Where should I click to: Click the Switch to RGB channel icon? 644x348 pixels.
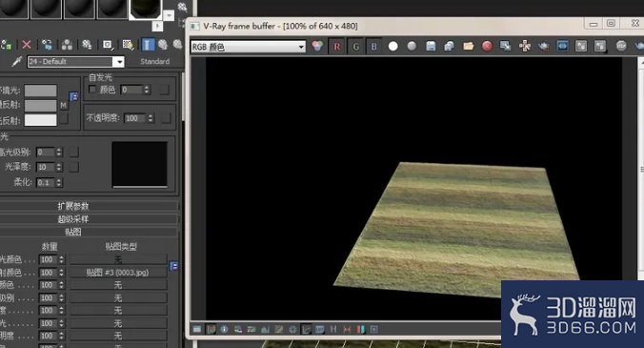(317, 46)
